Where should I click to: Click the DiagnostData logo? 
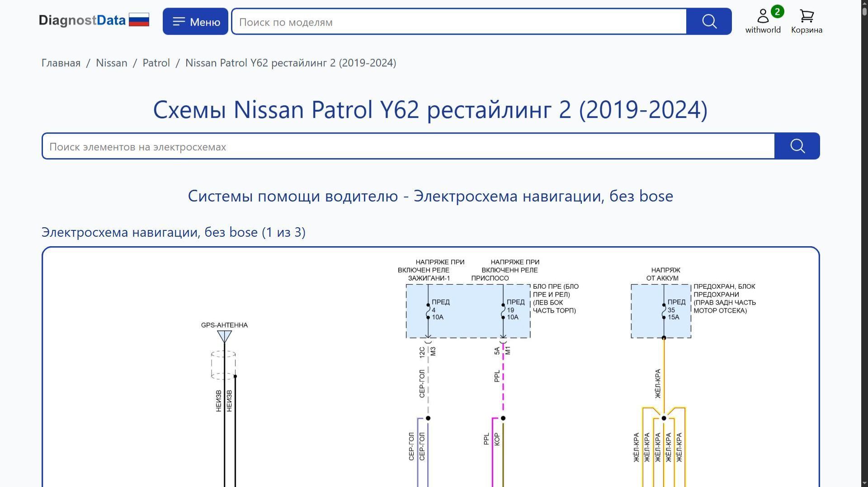pyautogui.click(x=82, y=20)
